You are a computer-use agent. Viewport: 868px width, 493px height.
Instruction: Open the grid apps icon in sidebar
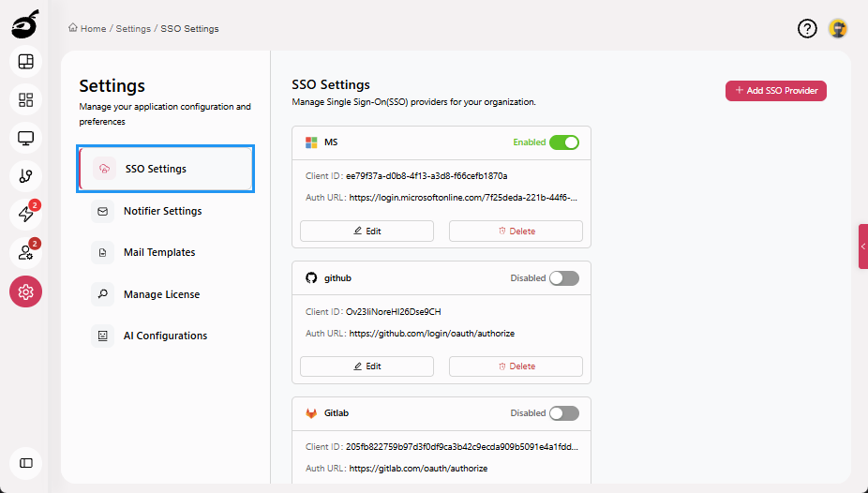point(25,99)
